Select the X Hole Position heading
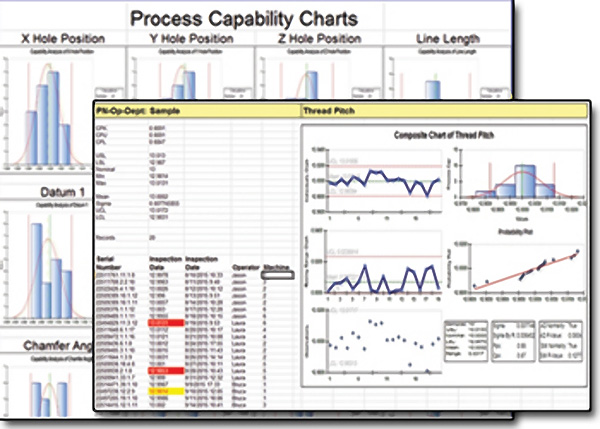 (x=63, y=39)
